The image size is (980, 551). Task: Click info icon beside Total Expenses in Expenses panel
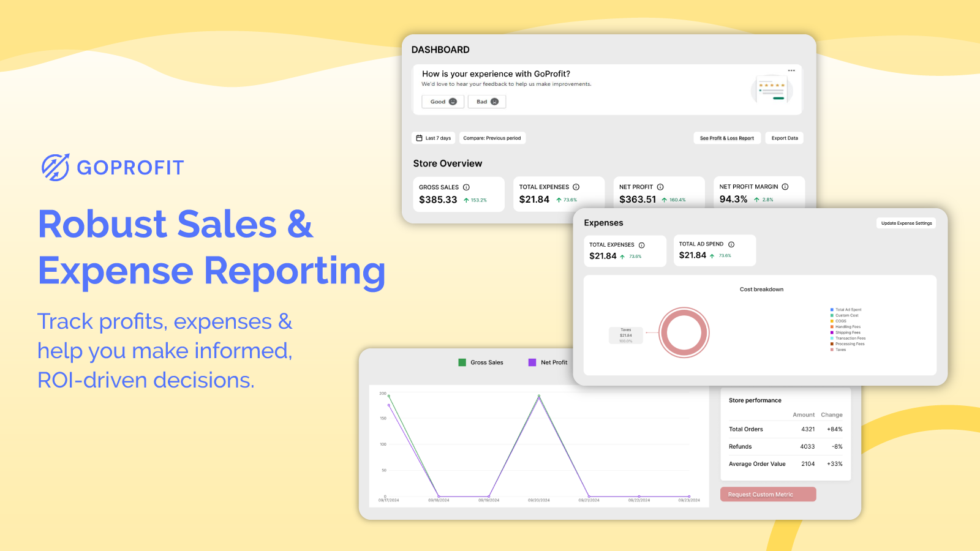(x=642, y=245)
